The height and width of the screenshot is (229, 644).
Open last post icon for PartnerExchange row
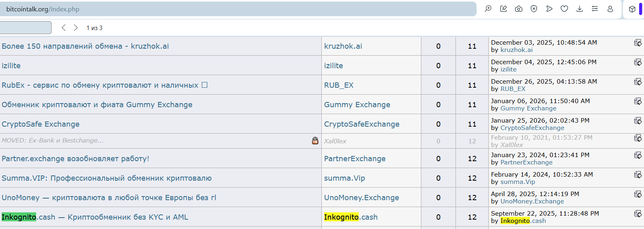[x=638, y=155]
